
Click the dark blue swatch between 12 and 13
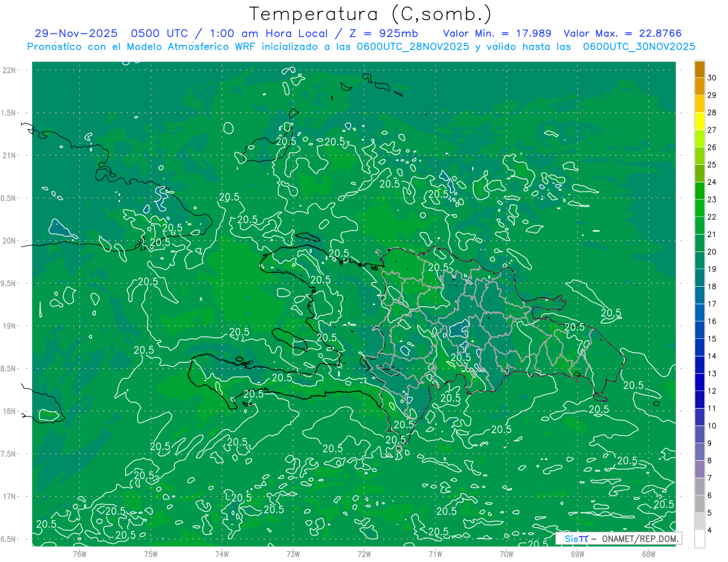tap(699, 382)
